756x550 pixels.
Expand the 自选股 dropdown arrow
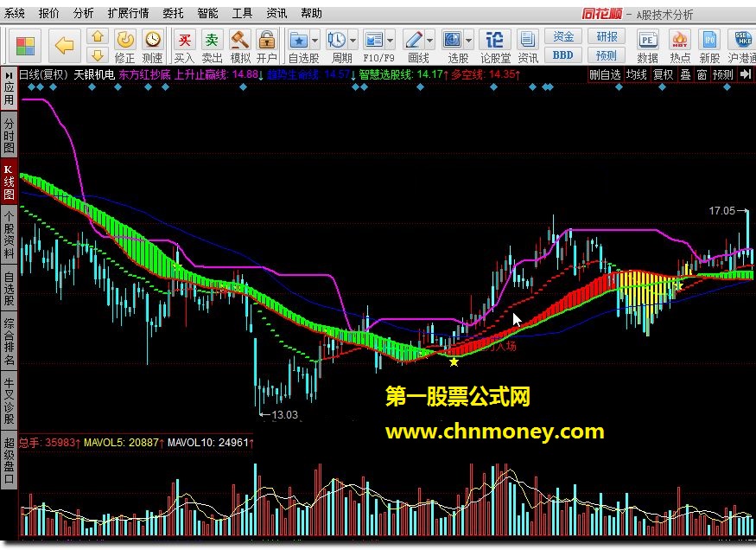pyautogui.click(x=314, y=41)
